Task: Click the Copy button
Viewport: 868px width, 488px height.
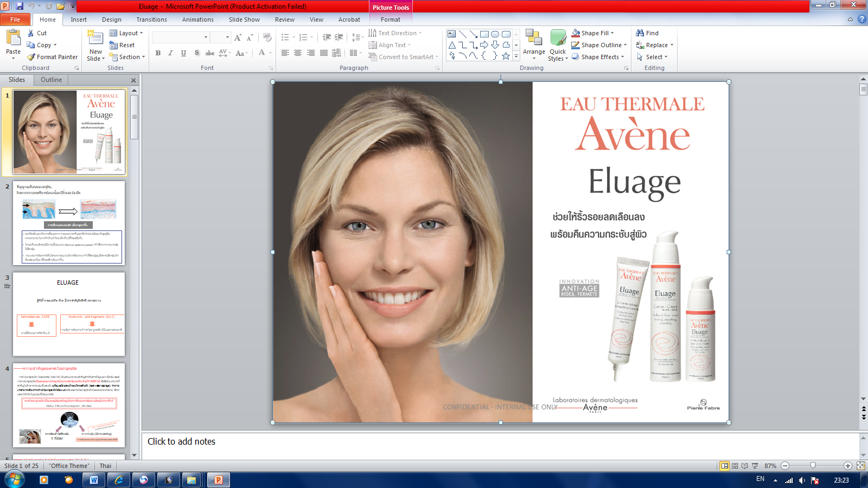Action: click(42, 45)
